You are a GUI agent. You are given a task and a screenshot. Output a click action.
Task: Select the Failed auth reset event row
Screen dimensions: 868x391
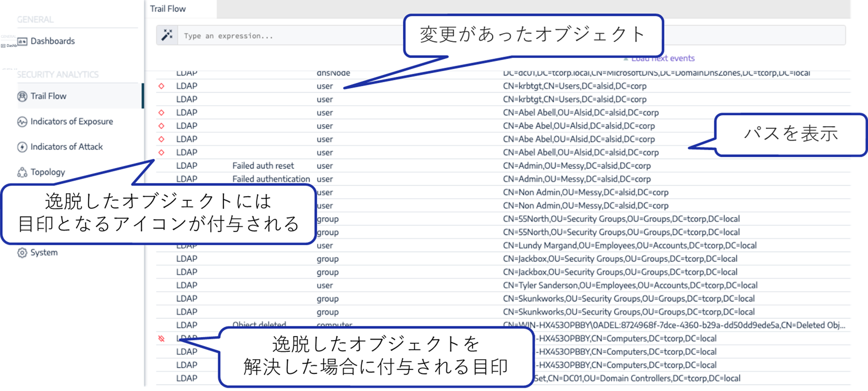(503, 166)
